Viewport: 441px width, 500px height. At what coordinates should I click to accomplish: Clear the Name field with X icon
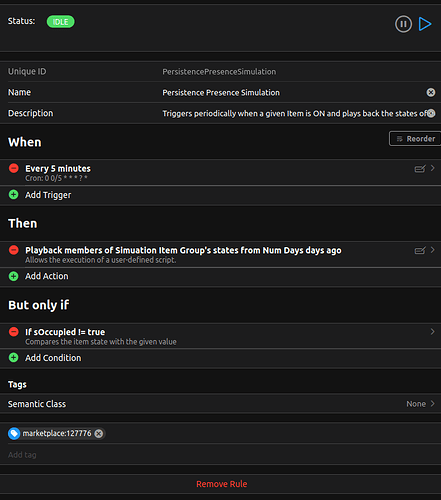coord(431,92)
